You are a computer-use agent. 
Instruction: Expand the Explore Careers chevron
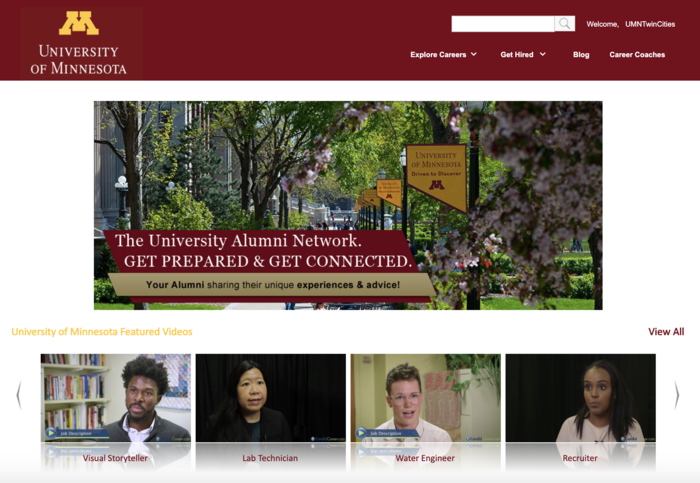(474, 54)
